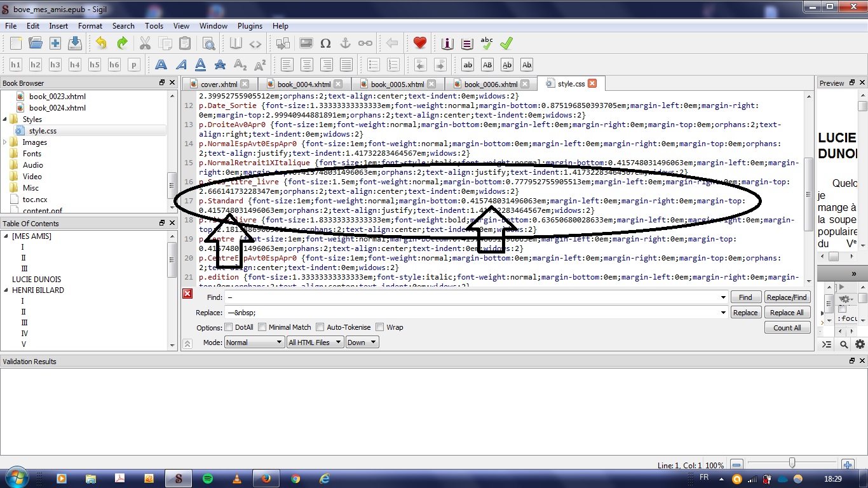Click the Donate heart icon
868x488 pixels.
pos(419,43)
